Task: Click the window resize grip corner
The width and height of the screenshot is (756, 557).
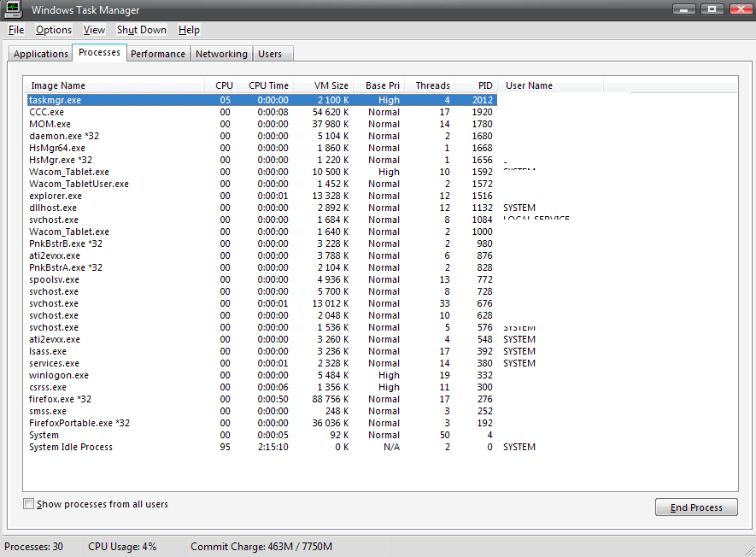Action: [x=750, y=551]
